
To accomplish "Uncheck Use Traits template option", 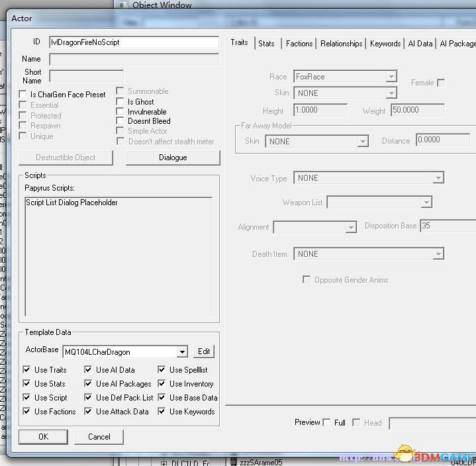I will coord(27,370).
